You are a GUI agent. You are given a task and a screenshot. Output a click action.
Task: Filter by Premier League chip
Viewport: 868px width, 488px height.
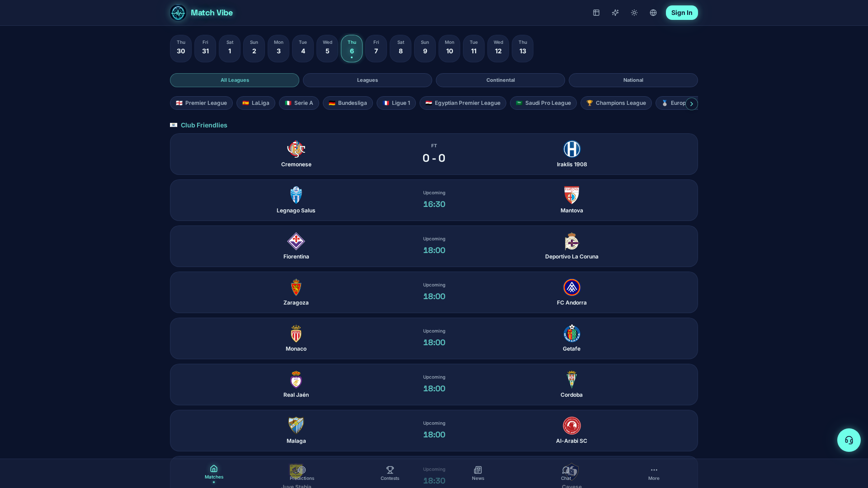(x=201, y=103)
